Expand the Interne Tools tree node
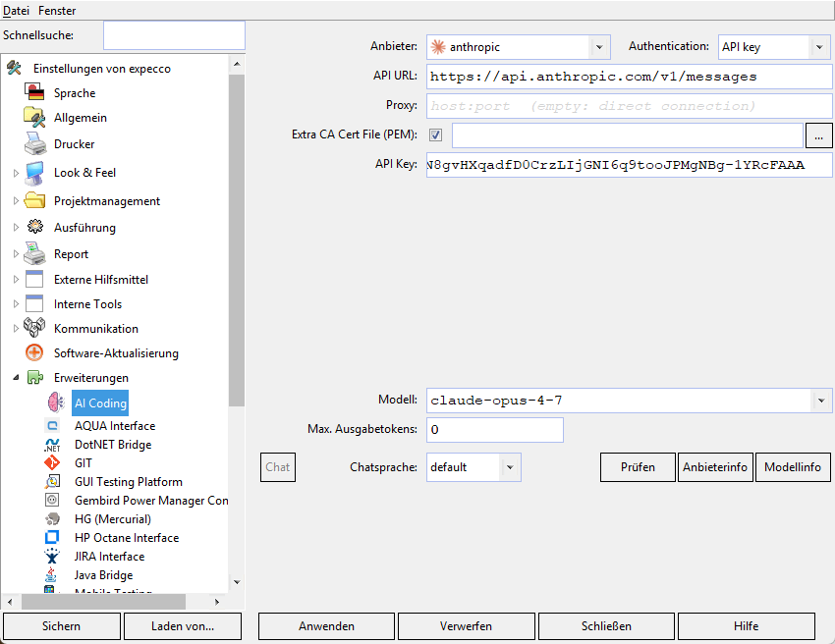 16,303
